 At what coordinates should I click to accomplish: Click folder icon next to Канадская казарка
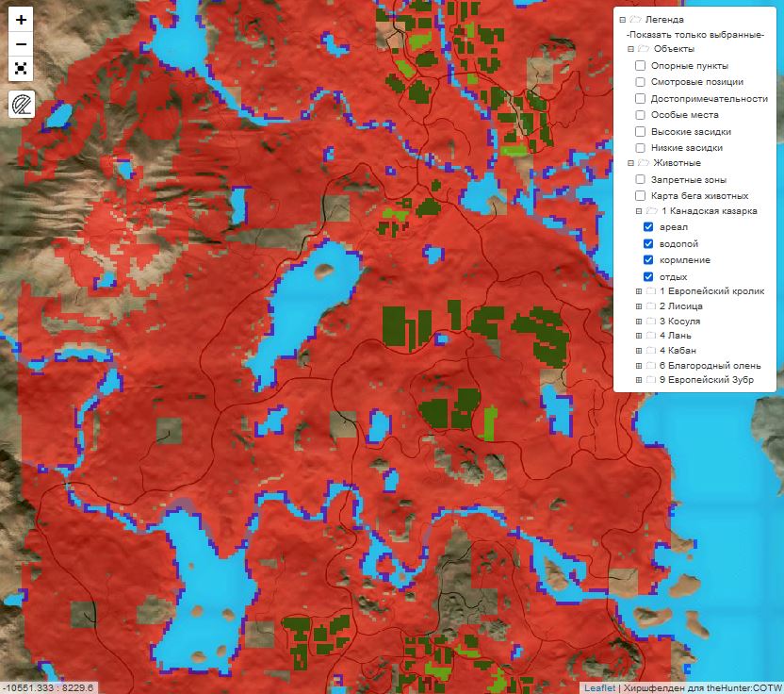click(651, 210)
